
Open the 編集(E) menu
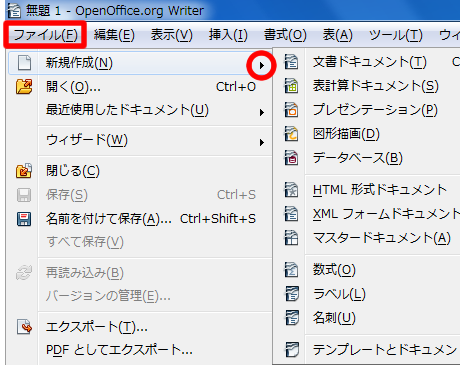114,35
